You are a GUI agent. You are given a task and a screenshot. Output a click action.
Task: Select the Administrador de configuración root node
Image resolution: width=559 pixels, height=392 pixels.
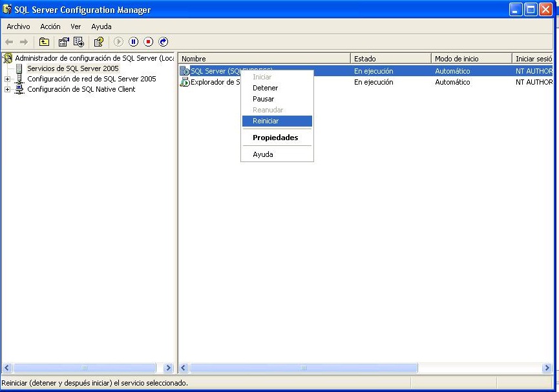pyautogui.click(x=94, y=58)
